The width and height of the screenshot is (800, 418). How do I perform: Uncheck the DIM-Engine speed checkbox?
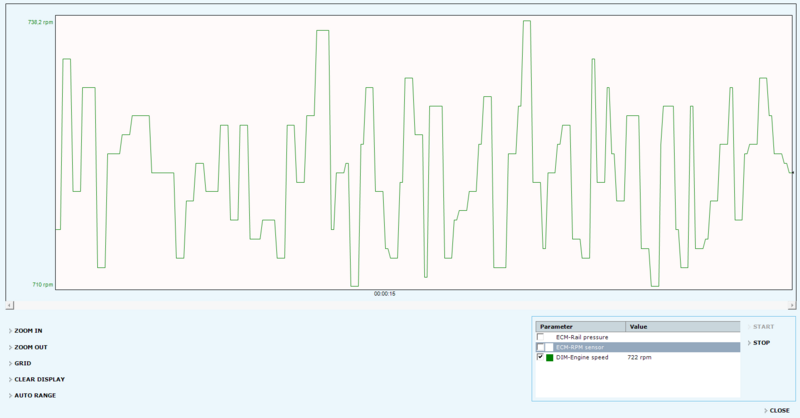(x=540, y=357)
